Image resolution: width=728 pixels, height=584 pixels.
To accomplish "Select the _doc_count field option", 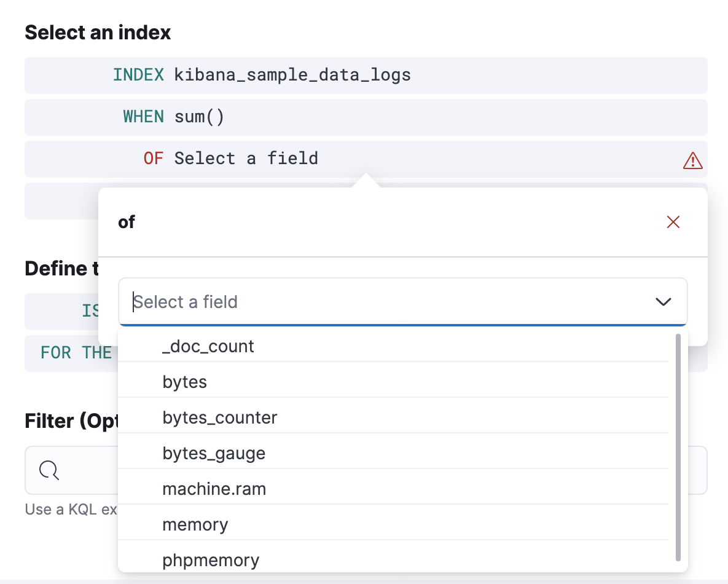I will coord(208,347).
